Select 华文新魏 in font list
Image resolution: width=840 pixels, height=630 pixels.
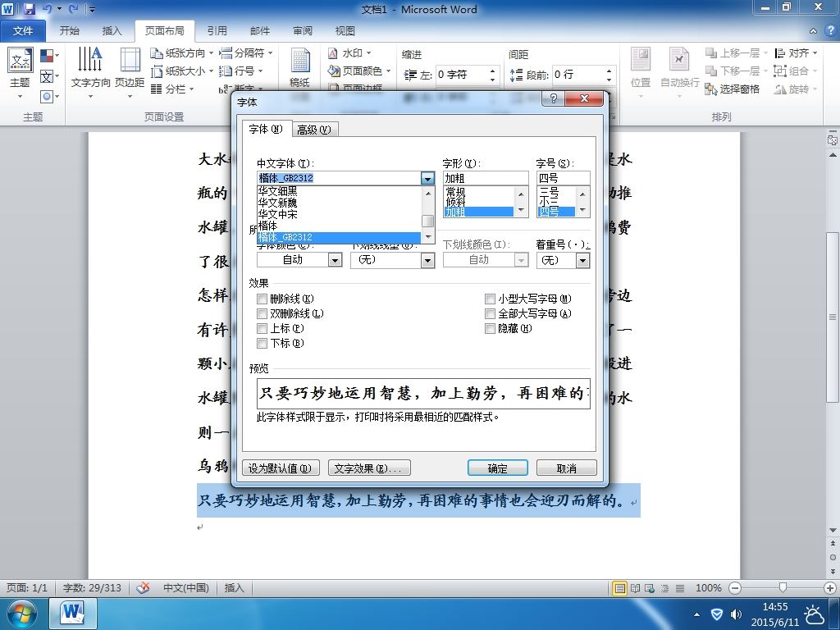tap(339, 203)
